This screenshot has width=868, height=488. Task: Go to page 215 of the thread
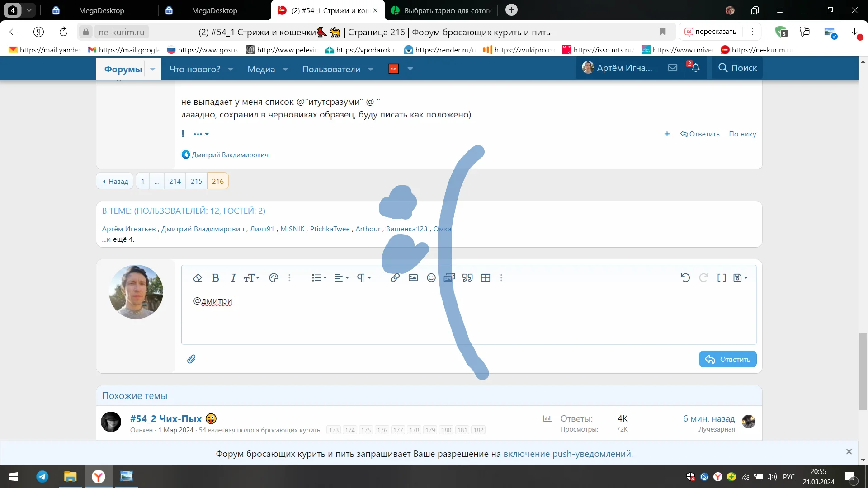point(196,181)
